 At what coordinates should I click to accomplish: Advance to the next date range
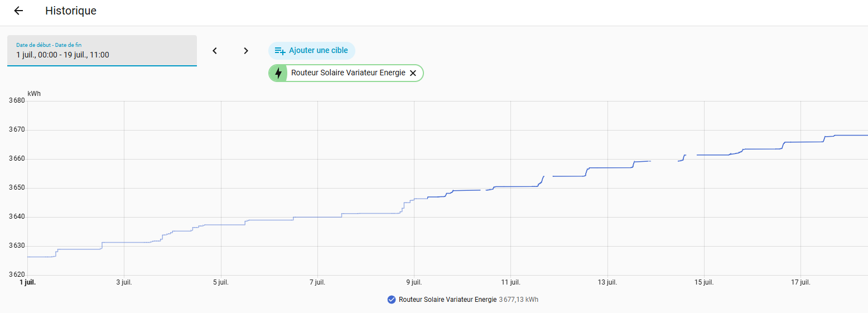[246, 51]
